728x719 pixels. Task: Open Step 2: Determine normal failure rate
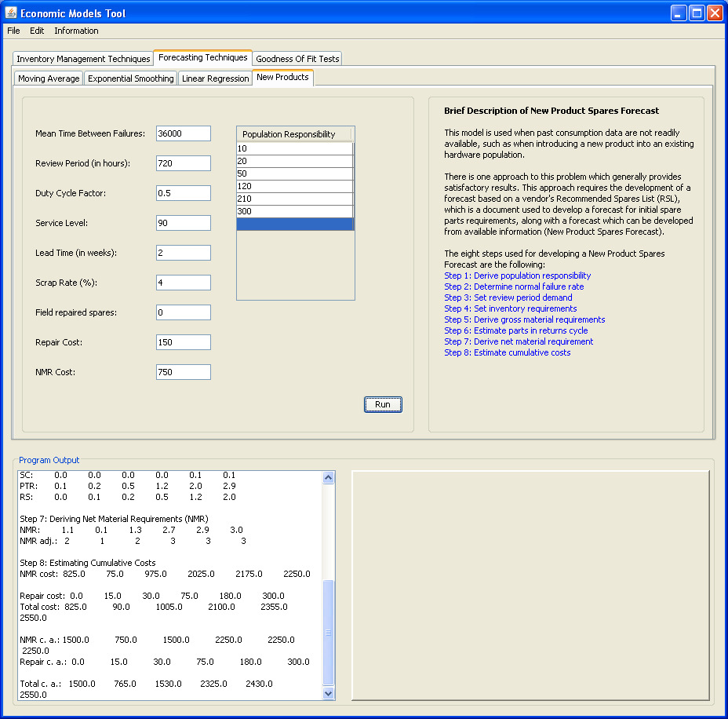click(514, 287)
